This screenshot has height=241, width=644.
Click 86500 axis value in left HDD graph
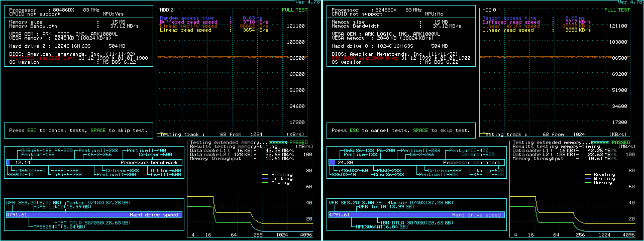click(296, 58)
